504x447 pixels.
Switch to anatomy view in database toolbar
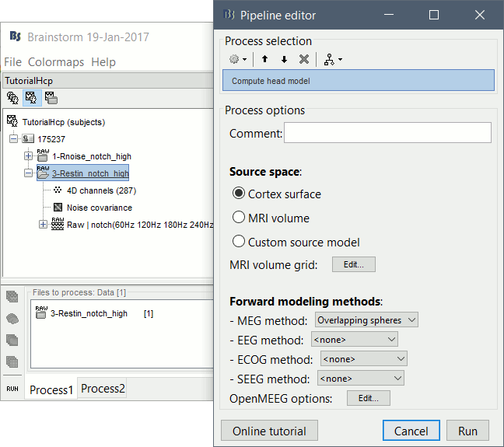point(13,98)
